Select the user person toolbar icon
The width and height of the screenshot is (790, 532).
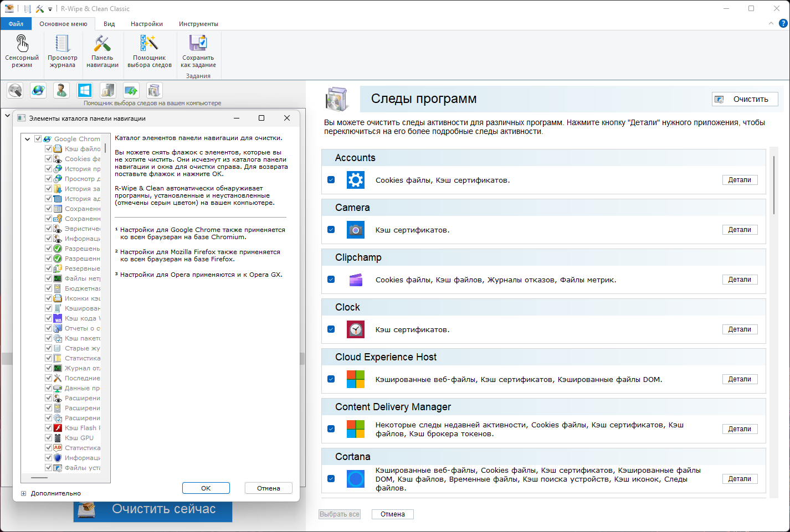61,90
